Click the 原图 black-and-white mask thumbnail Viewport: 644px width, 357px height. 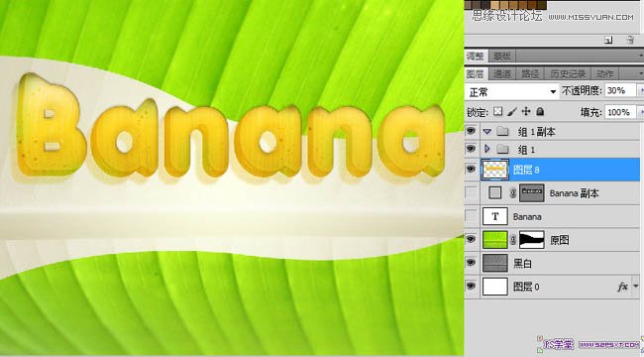[x=531, y=240]
